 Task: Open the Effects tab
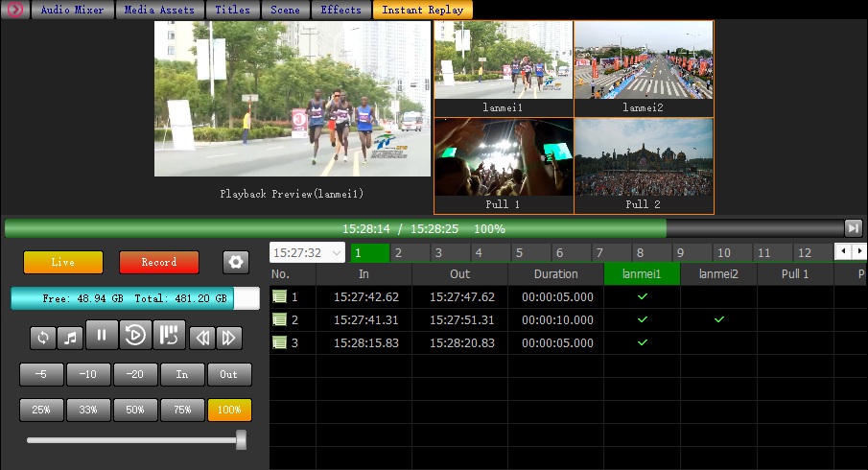tap(340, 11)
